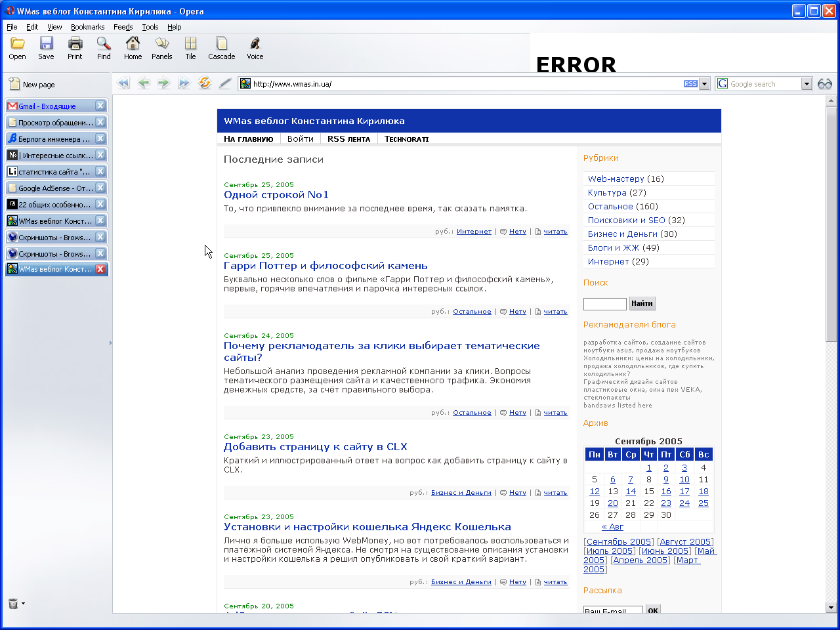Click the wand icon beside reload

click(225, 83)
